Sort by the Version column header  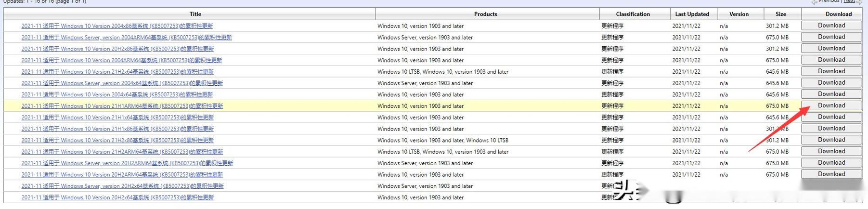click(x=738, y=14)
